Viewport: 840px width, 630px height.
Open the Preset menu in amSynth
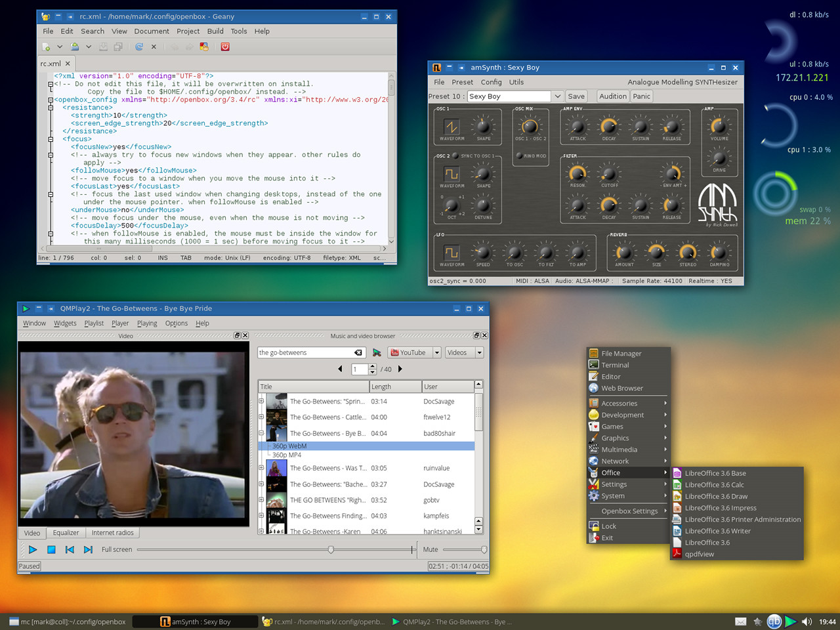point(462,82)
